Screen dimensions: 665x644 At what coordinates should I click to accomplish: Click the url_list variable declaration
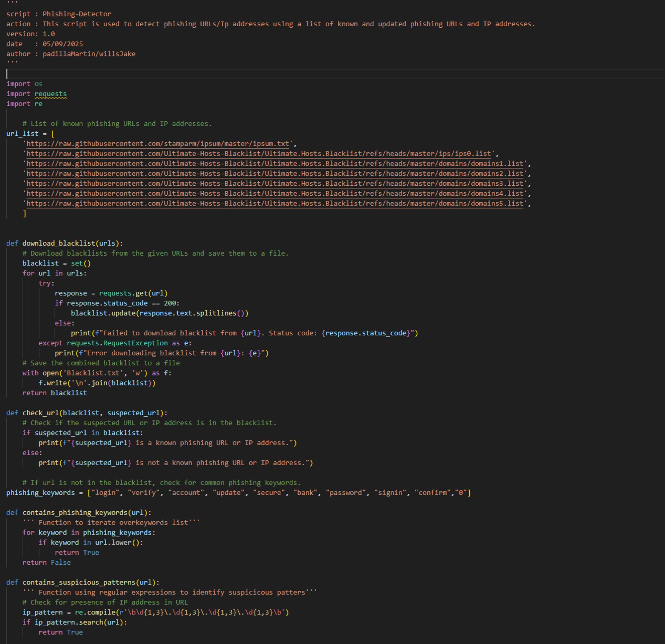(x=22, y=134)
